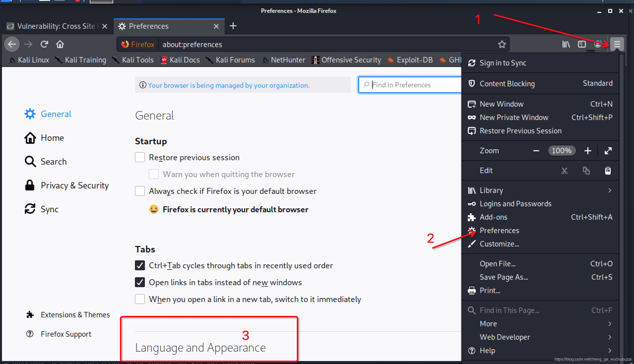
Task: Toggle Restore previous session checkbox
Action: 140,157
